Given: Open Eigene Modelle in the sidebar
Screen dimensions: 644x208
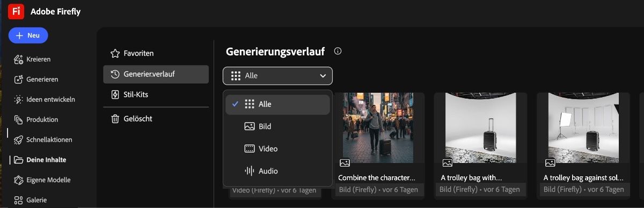Looking at the screenshot, I should click(42, 180).
